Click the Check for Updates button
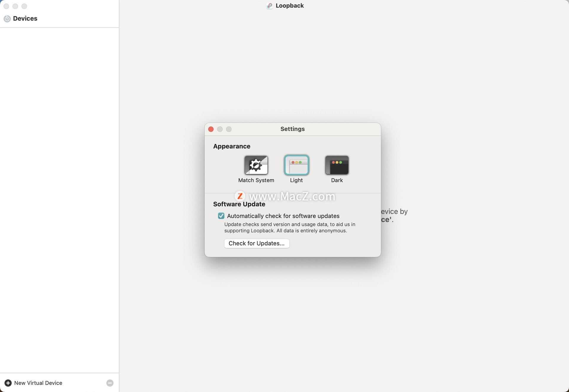The width and height of the screenshot is (569, 392). [257, 243]
